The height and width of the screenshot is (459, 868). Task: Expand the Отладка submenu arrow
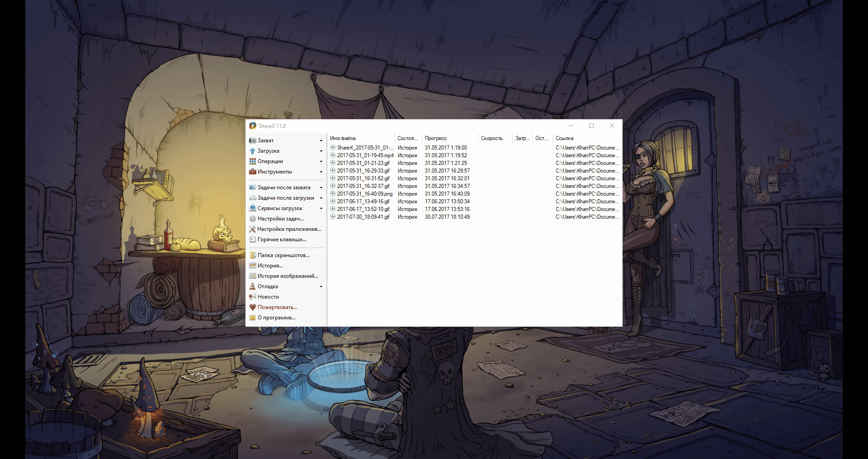coord(321,287)
